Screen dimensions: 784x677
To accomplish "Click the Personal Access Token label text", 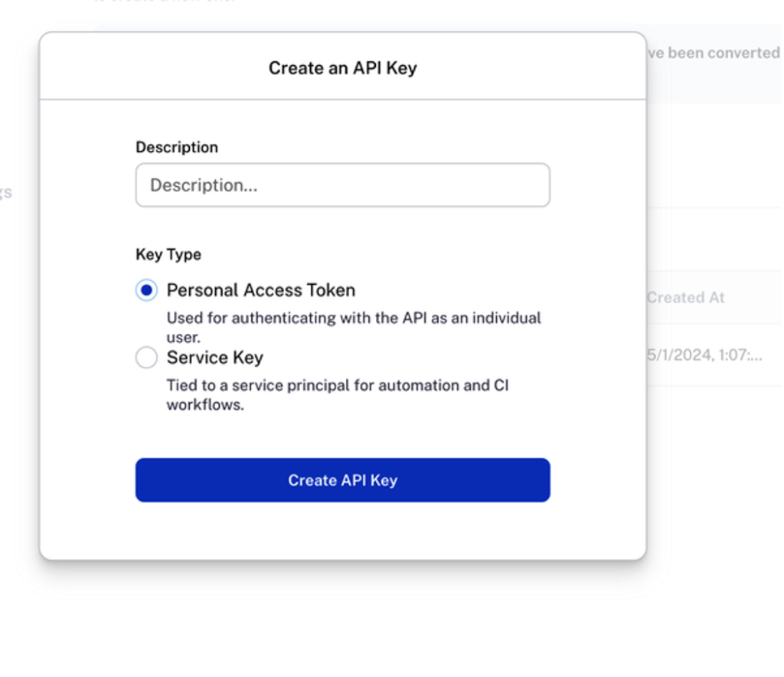I will coord(260,289).
